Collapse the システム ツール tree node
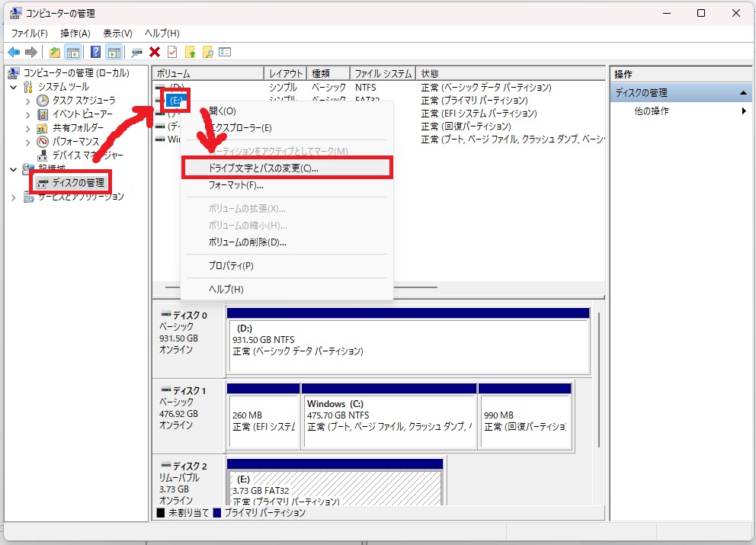This screenshot has height=545, width=756. pos(14,87)
